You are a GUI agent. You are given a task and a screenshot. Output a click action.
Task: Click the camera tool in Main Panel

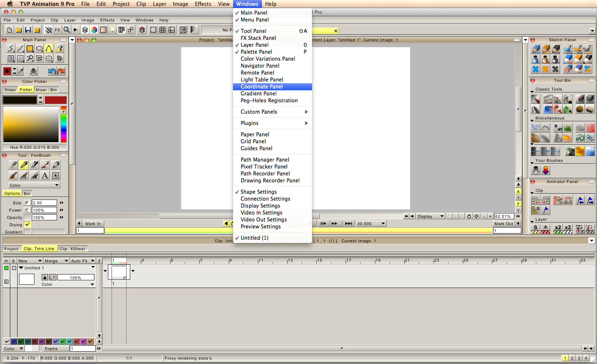tap(59, 58)
